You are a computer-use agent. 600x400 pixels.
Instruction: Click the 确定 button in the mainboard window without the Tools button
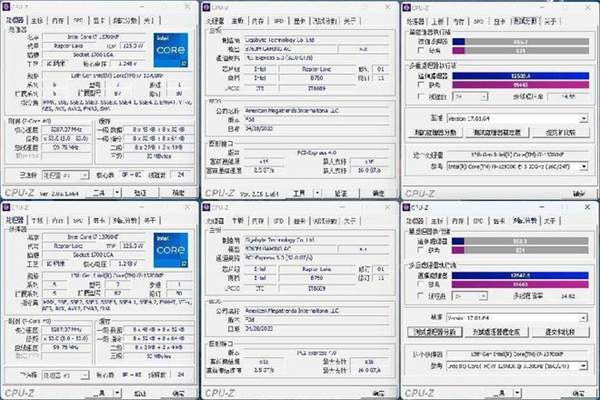[x=378, y=393]
